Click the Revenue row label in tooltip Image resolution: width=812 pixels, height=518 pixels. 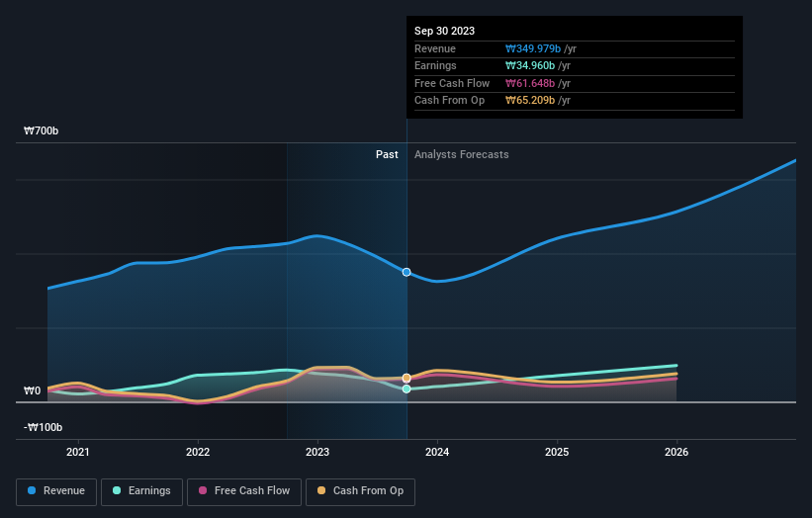[435, 48]
